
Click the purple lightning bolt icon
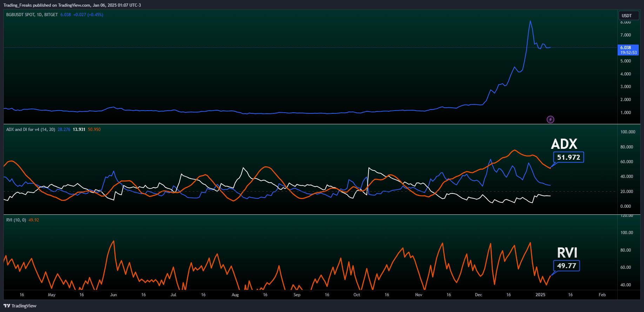tap(550, 120)
